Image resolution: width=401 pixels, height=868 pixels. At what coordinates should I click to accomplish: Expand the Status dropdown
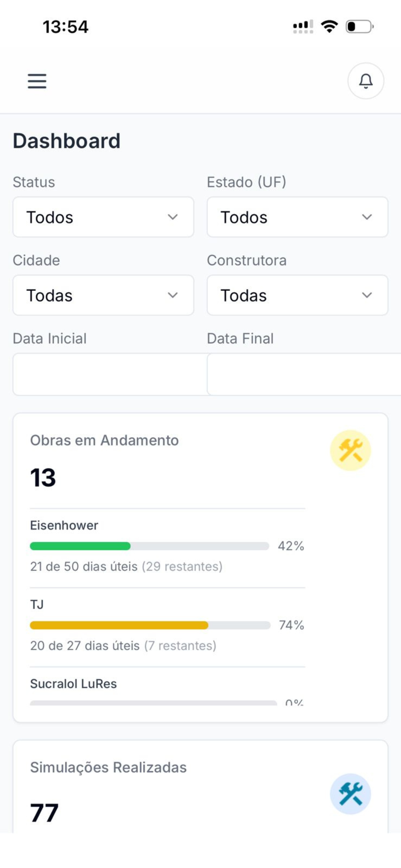pyautogui.click(x=103, y=217)
